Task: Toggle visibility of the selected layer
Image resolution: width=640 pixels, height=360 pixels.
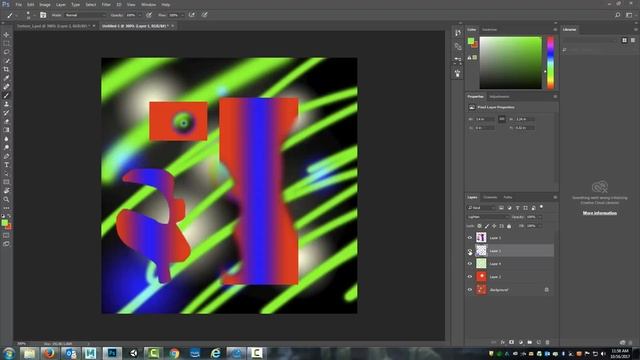Action: click(469, 251)
